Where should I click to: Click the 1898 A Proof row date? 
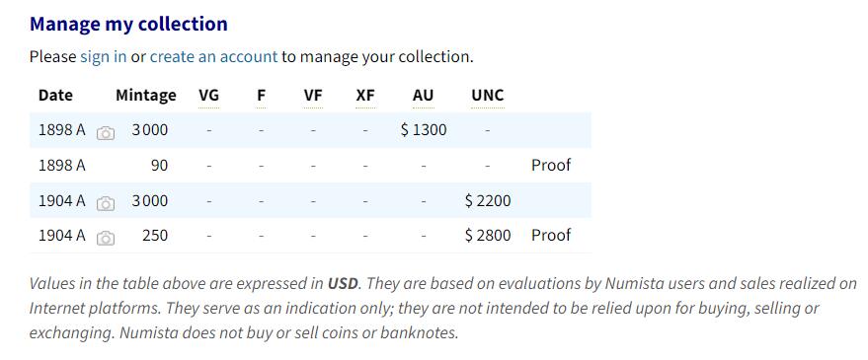pos(62,165)
